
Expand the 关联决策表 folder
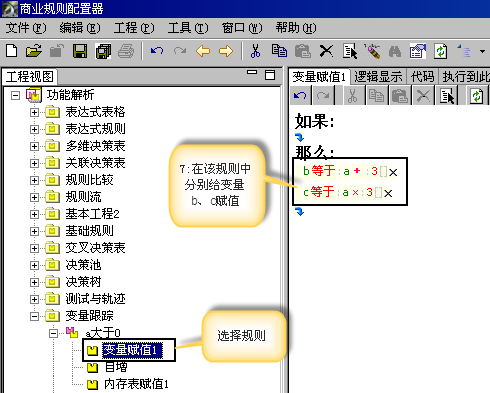[x=34, y=163]
